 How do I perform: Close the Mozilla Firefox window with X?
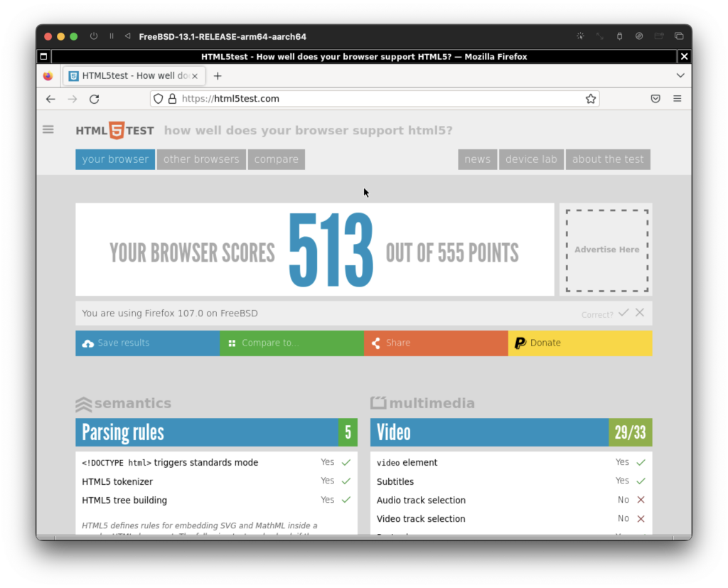click(684, 57)
